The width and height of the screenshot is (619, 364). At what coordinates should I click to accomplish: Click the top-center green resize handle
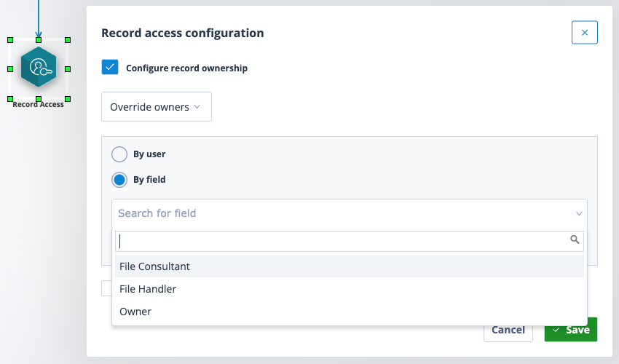(39, 40)
